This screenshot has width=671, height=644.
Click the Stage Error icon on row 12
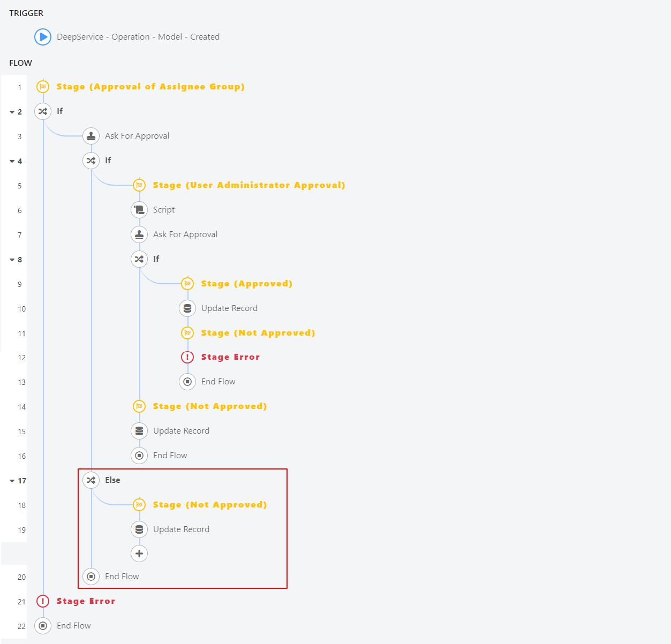(x=187, y=357)
